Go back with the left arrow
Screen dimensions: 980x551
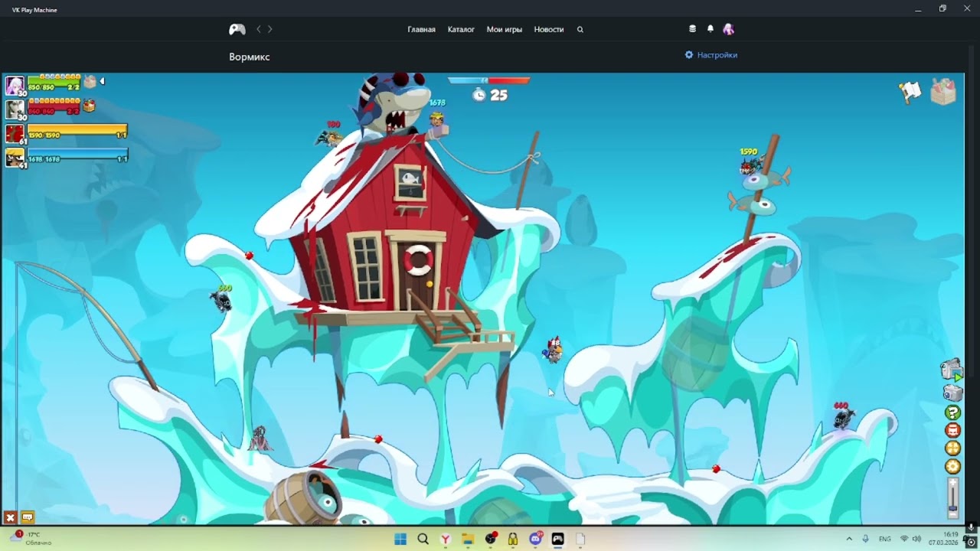pos(259,29)
